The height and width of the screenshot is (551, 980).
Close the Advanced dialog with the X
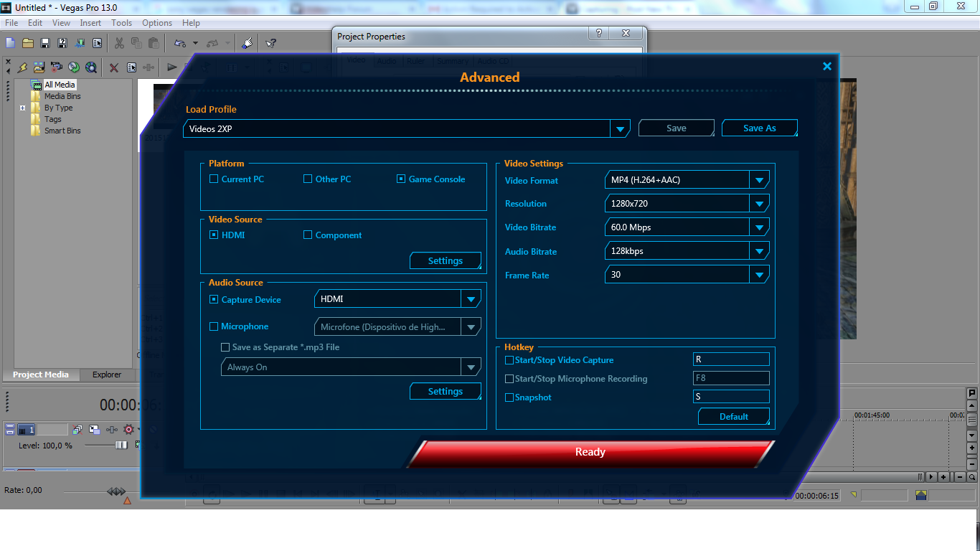click(x=827, y=67)
